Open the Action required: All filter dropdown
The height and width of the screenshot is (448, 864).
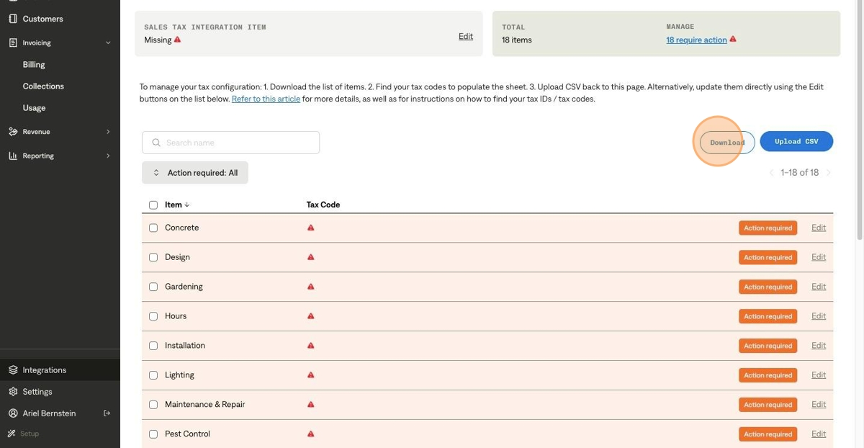tap(195, 173)
